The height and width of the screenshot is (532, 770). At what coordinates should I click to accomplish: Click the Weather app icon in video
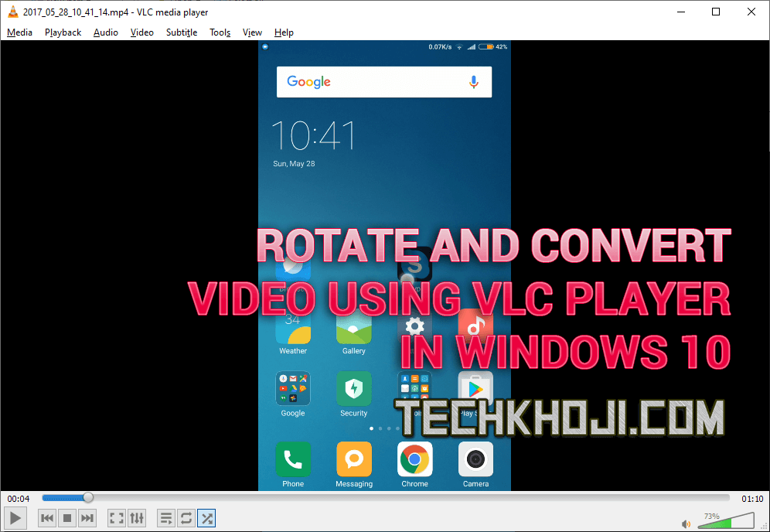coord(293,327)
